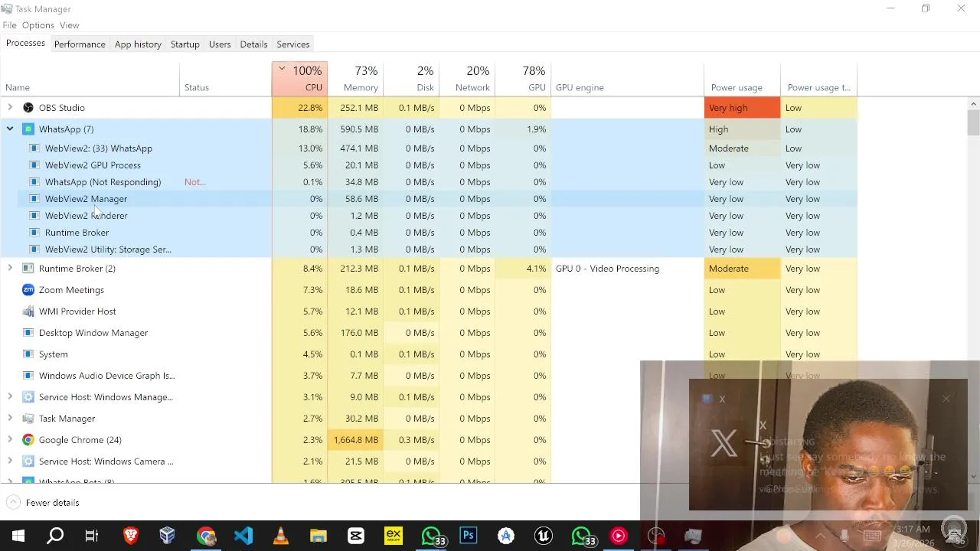Sort processes by the Name column
Screen dimensions: 980x551
[90, 79]
